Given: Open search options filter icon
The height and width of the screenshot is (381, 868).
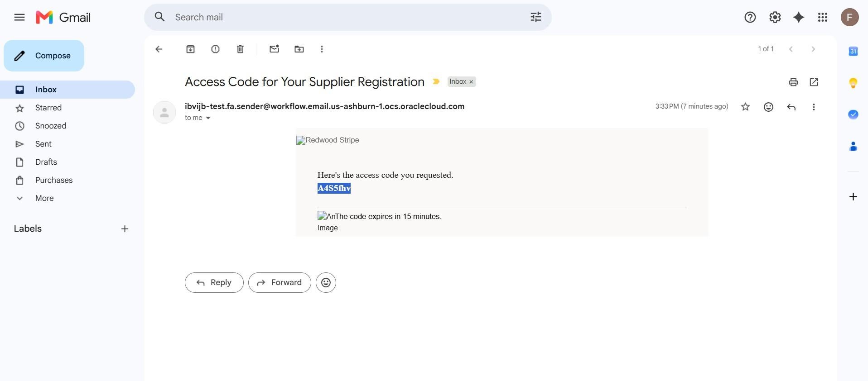Looking at the screenshot, I should (x=535, y=17).
